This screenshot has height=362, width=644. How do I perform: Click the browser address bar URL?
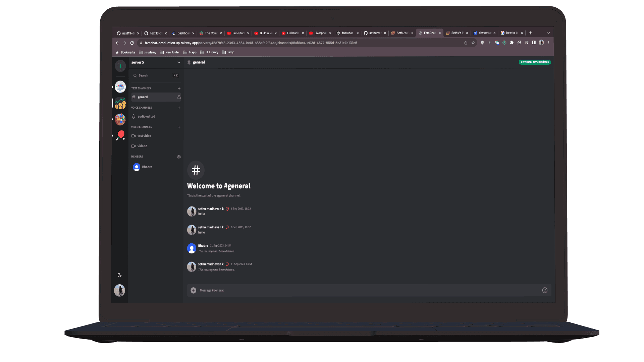(251, 43)
